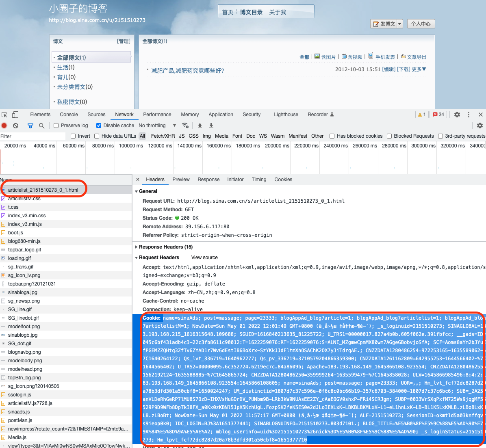Collapse the Request Headers section

(x=137, y=258)
